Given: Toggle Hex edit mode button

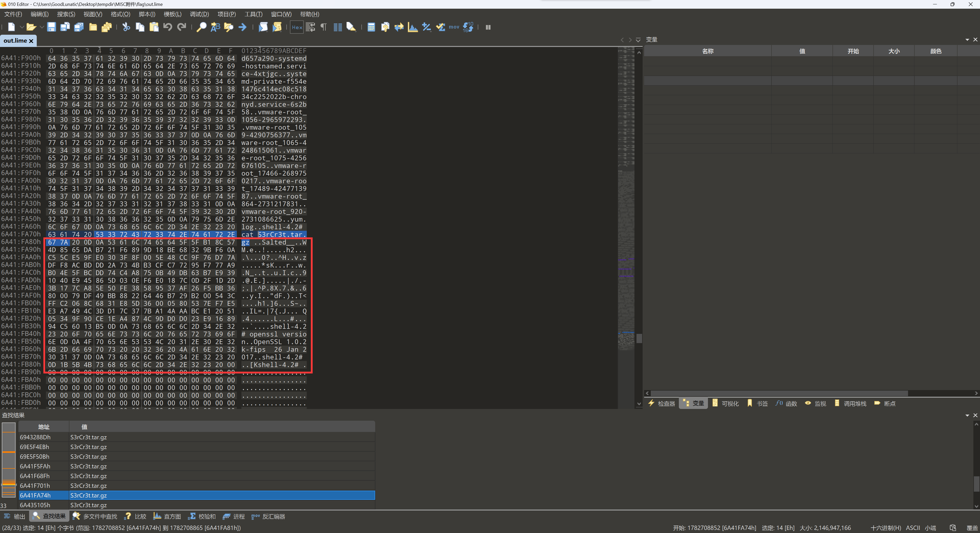Looking at the screenshot, I should click(297, 27).
